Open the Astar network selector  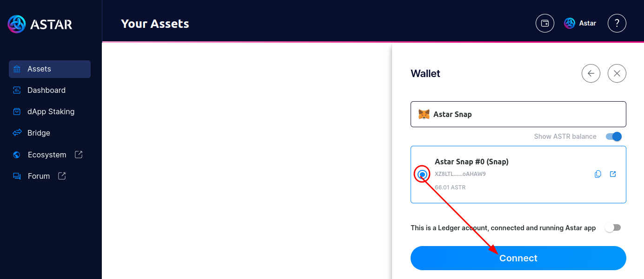(580, 23)
